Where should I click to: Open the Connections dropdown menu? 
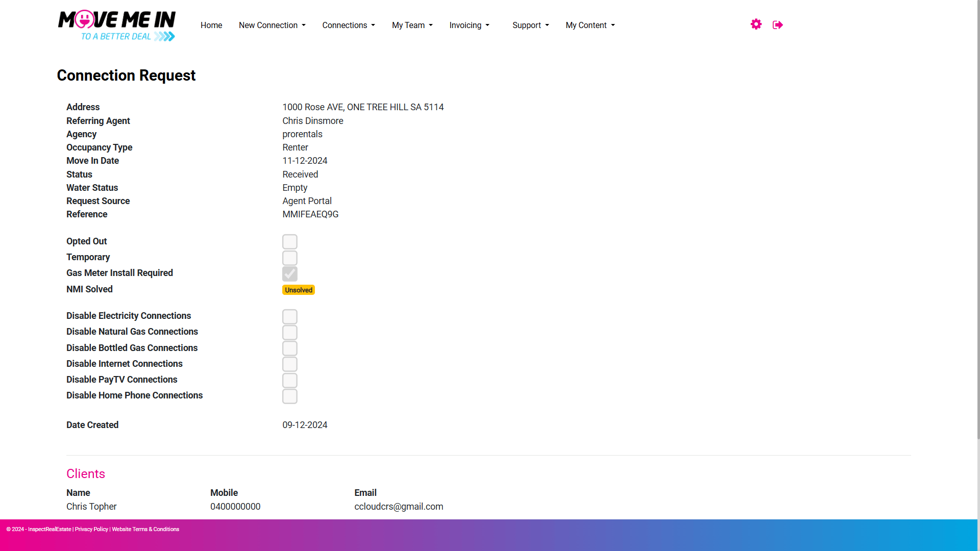(x=349, y=25)
